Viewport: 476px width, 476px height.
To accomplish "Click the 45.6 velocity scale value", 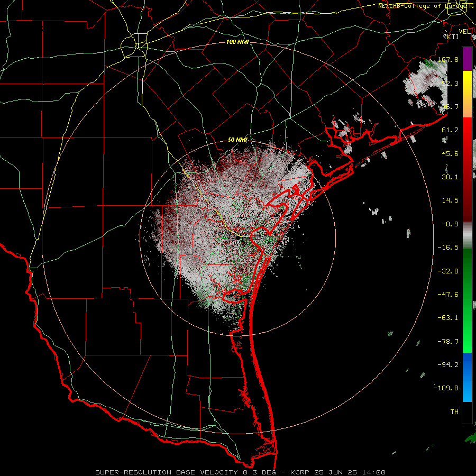I will coord(450,153).
